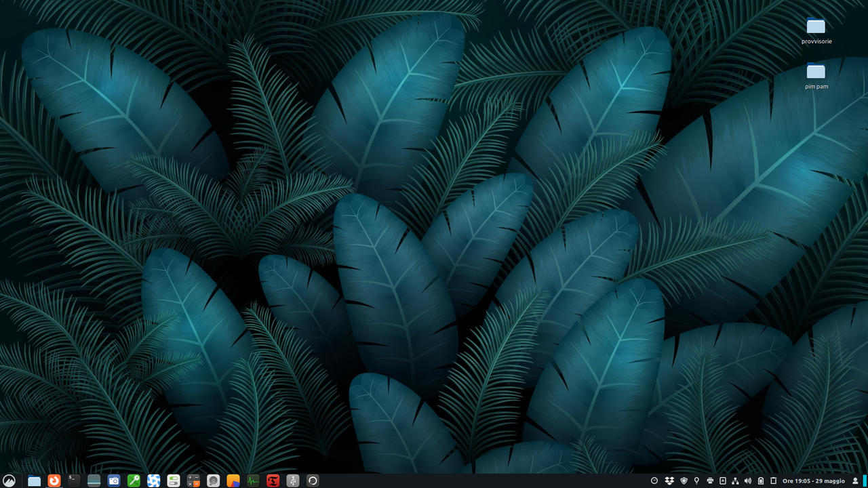This screenshot has height=488, width=868.
Task: Open the clock tray indicator
Action: [654, 481]
